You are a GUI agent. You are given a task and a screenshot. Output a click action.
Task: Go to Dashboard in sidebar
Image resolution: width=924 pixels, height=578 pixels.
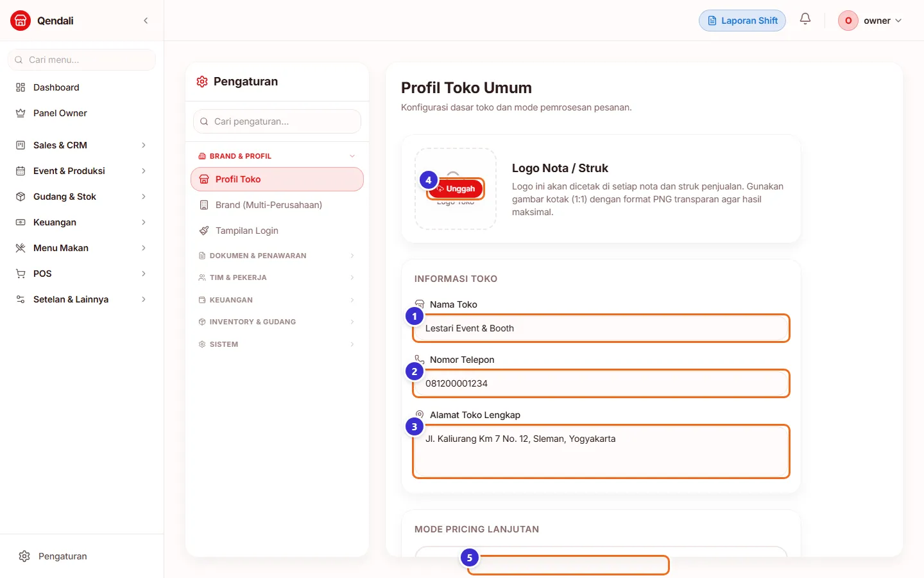[x=81, y=87]
